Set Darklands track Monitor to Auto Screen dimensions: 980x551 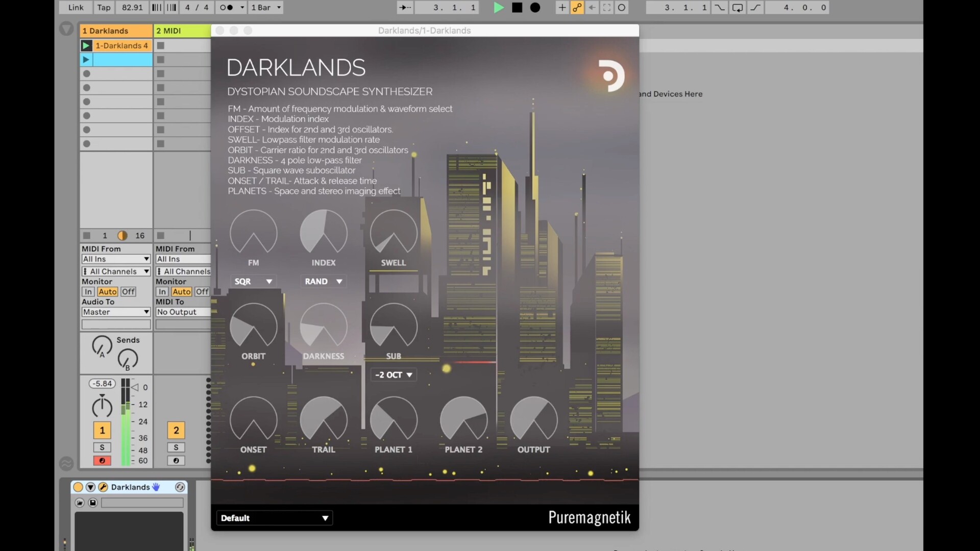(108, 292)
